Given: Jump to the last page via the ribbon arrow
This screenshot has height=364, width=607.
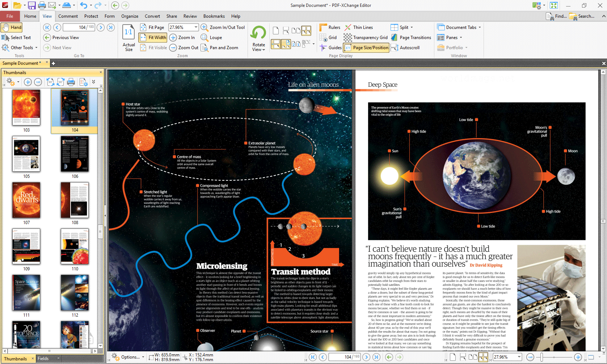Looking at the screenshot, I should click(111, 27).
